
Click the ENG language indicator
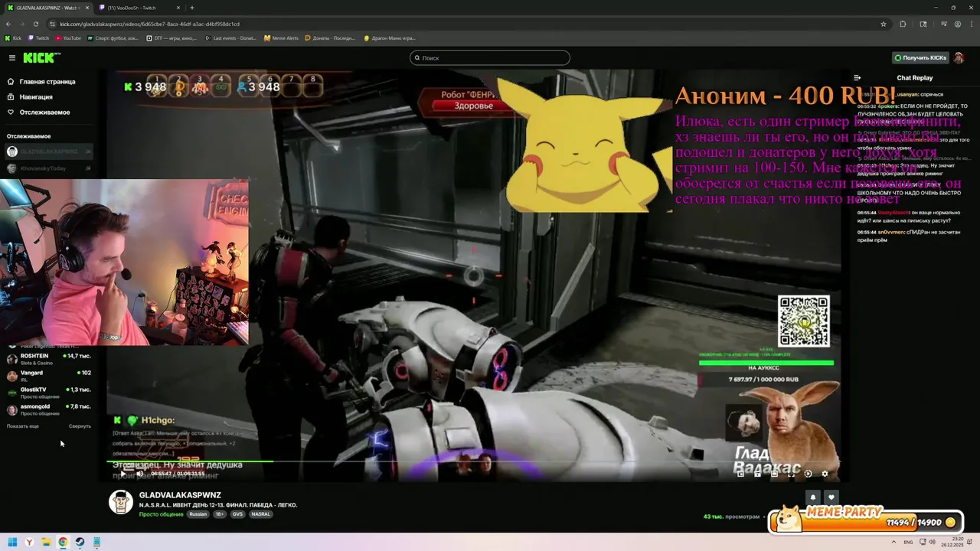click(x=909, y=543)
